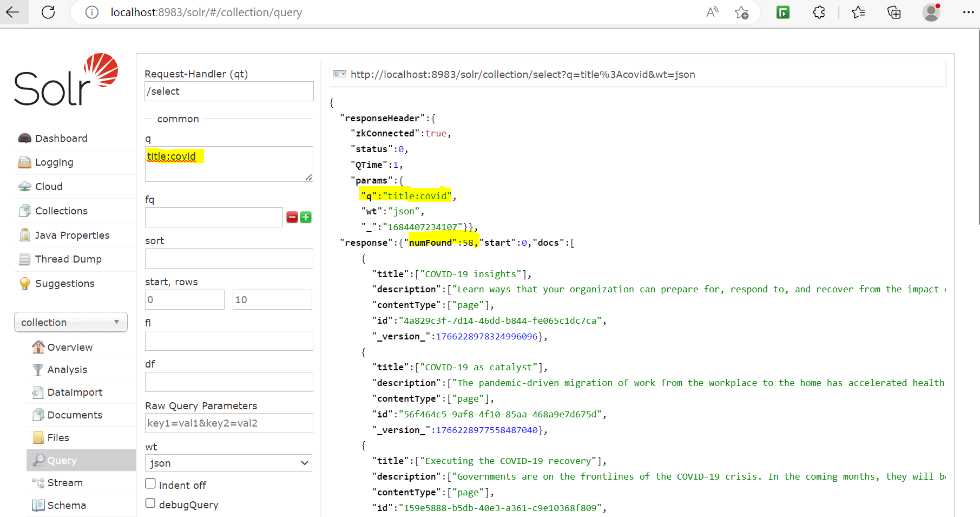Open browser Extensions puzzle icon
Image resolution: width=980 pixels, height=517 pixels.
pyautogui.click(x=819, y=12)
